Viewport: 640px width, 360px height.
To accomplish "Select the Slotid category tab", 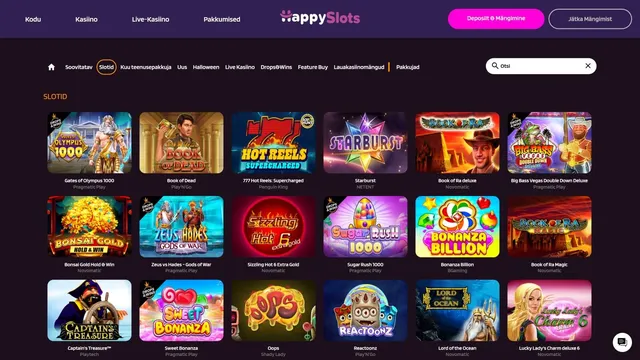I will (106, 67).
